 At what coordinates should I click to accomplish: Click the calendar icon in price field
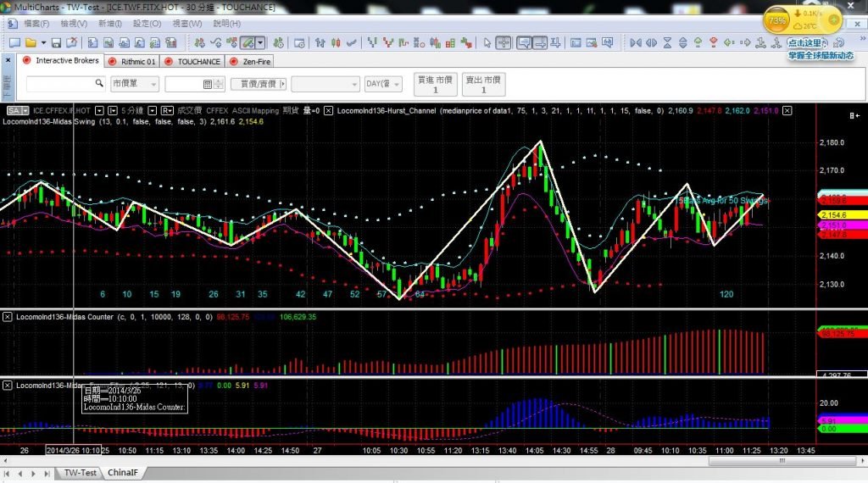tap(207, 84)
